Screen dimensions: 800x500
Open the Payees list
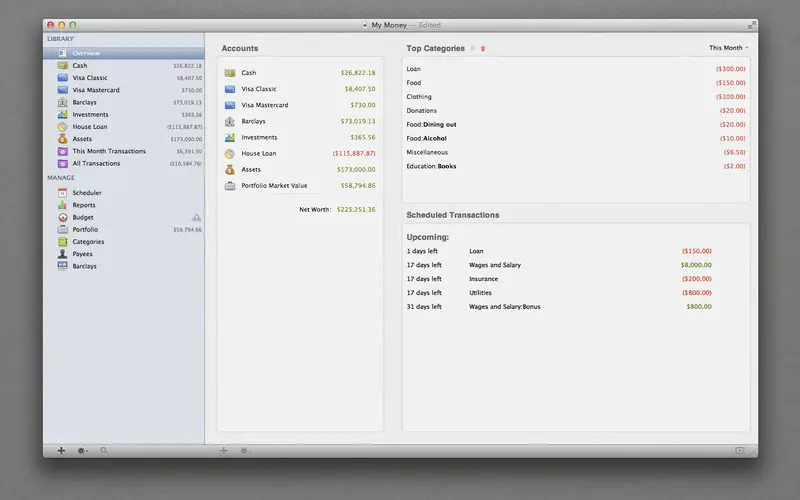pyautogui.click(x=124, y=254)
